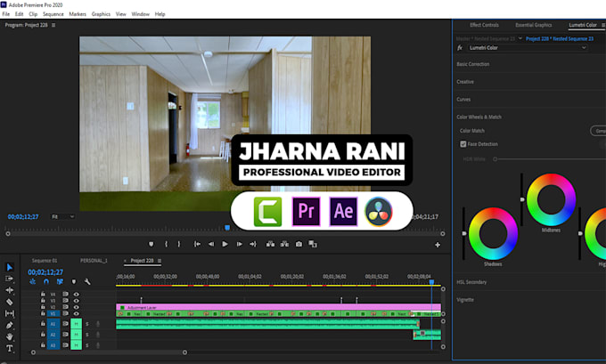The height and width of the screenshot is (364, 606).
Task: Solo audio track A1
Action: pyautogui.click(x=87, y=324)
